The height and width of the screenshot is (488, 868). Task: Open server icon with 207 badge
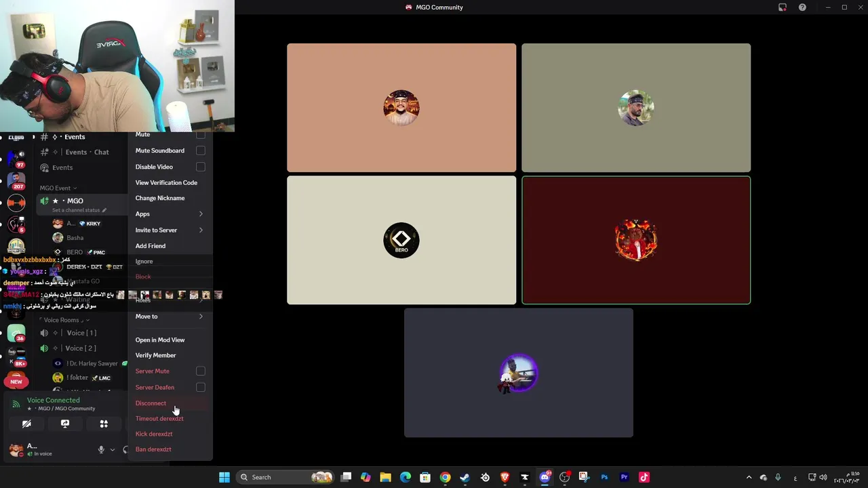click(16, 180)
